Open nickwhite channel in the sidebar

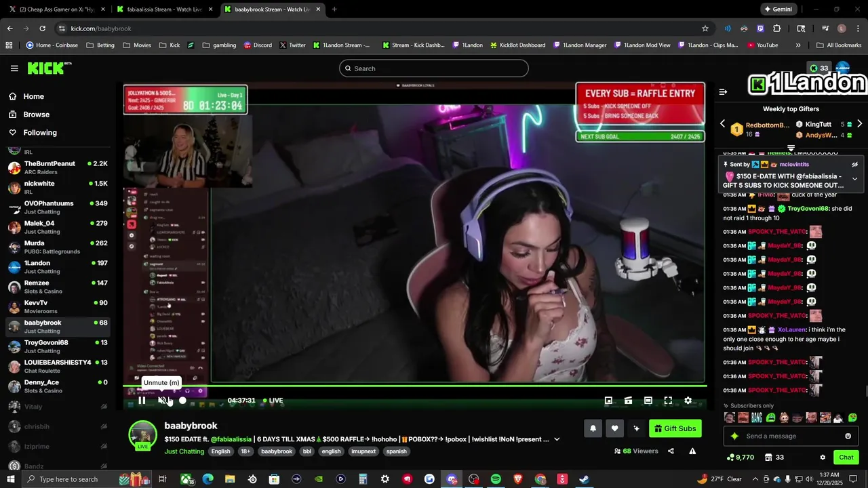[58, 188]
